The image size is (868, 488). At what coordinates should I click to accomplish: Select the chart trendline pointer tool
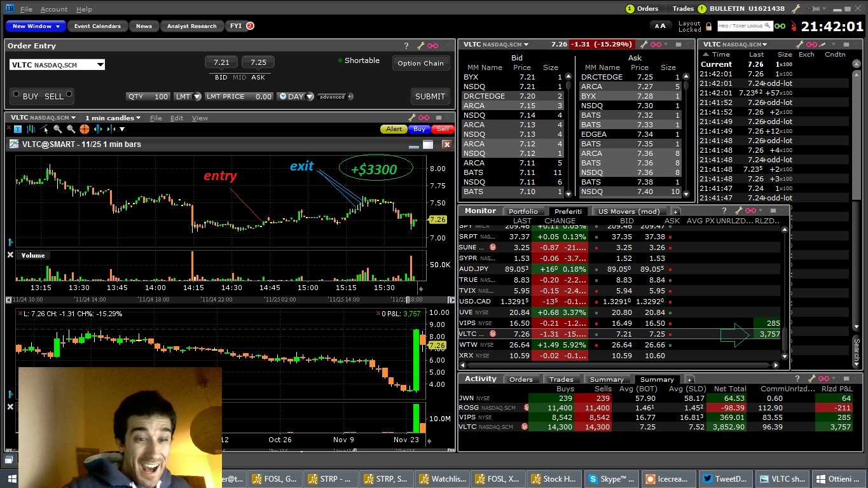coord(44,129)
